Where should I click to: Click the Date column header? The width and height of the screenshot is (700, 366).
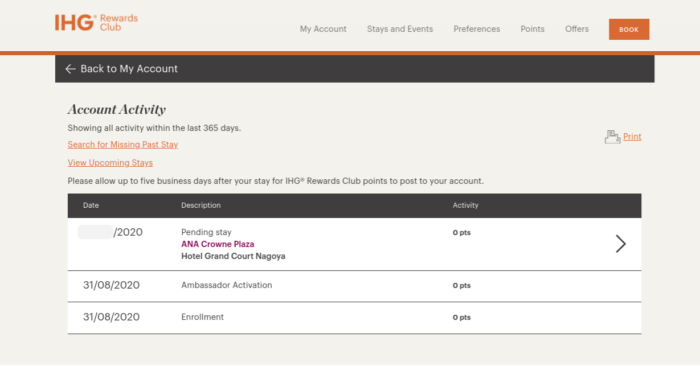[x=91, y=205]
